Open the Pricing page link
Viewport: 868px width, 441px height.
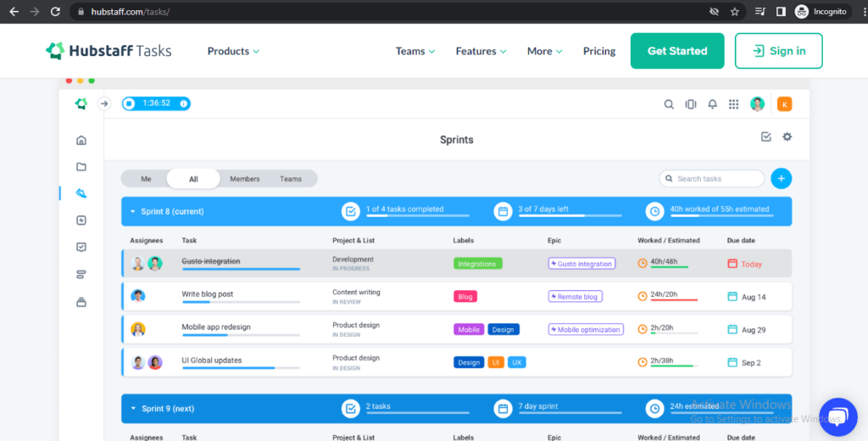pyautogui.click(x=599, y=51)
